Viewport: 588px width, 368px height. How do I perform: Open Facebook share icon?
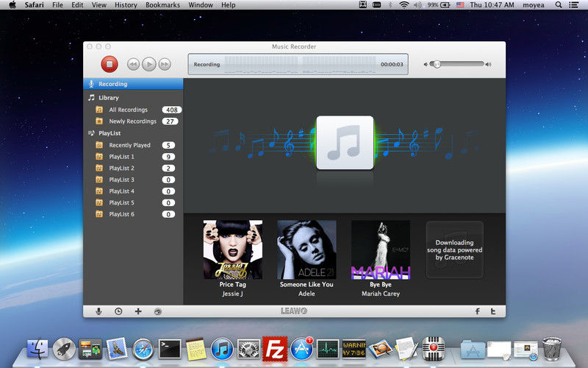point(477,311)
